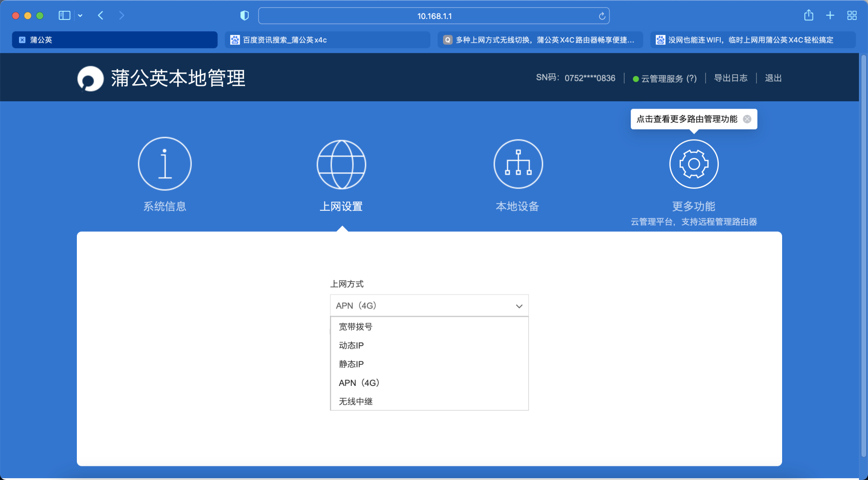The image size is (868, 480).
Task: Open the privacy report shield icon
Action: click(245, 16)
